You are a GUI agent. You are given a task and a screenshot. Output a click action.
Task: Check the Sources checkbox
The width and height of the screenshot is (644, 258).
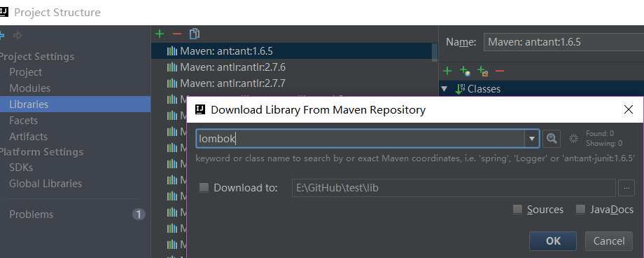[517, 210]
